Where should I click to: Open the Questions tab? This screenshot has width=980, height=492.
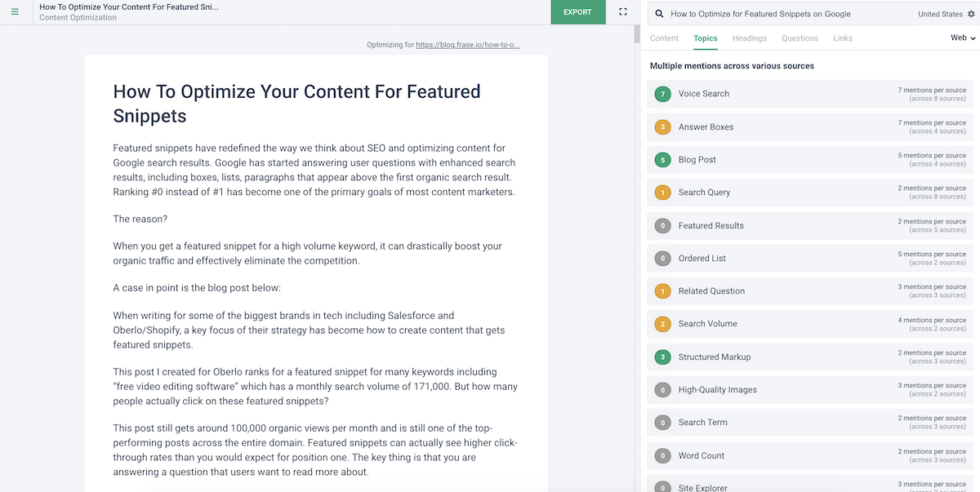[800, 38]
